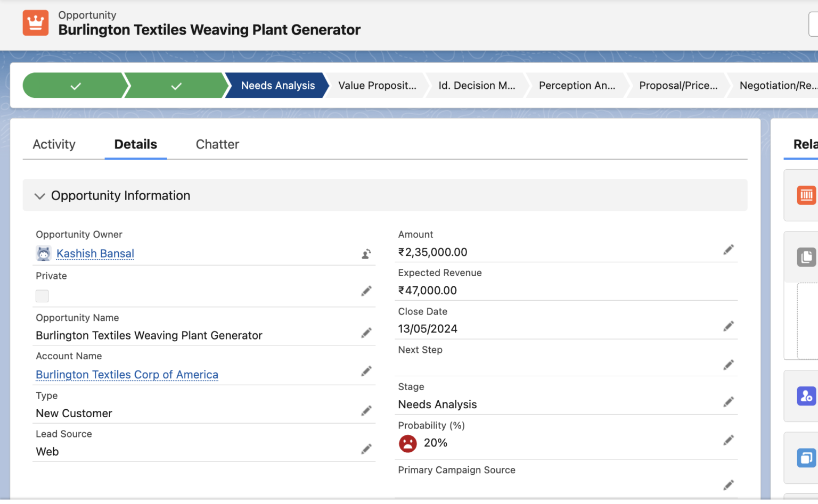Select the Id. Decision Makers path stage
Screen dimensions: 818x504
coord(477,86)
